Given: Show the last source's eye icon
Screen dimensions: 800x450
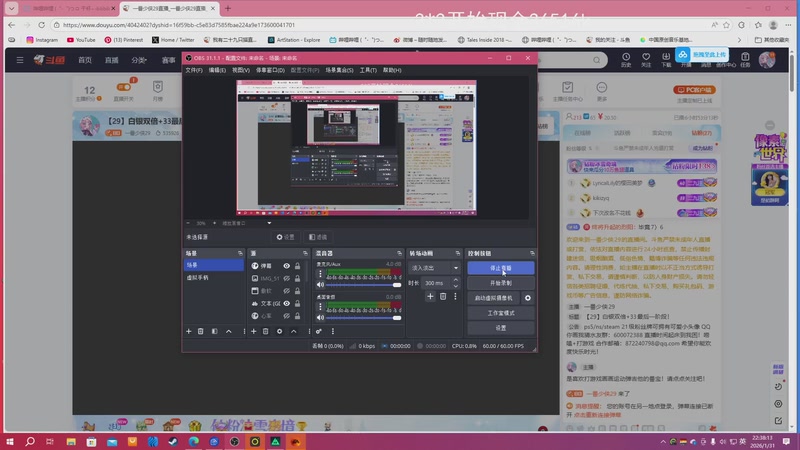Looking at the screenshot, I should point(287,316).
